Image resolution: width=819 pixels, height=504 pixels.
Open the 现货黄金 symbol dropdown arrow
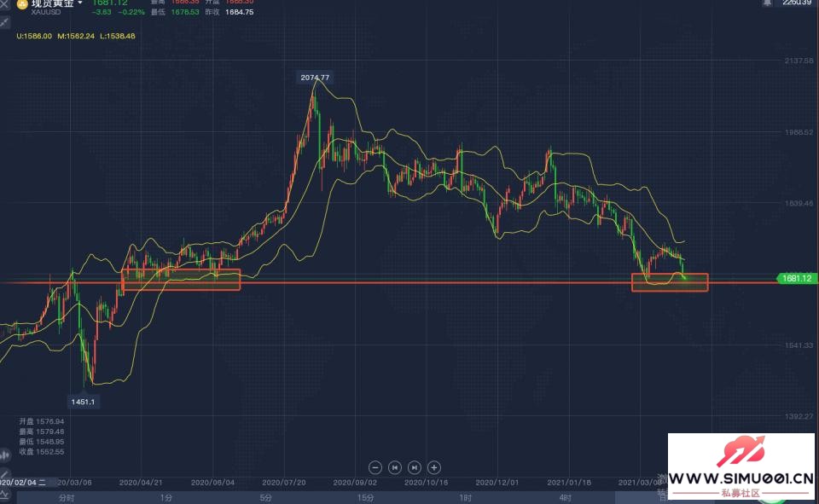point(80,3)
